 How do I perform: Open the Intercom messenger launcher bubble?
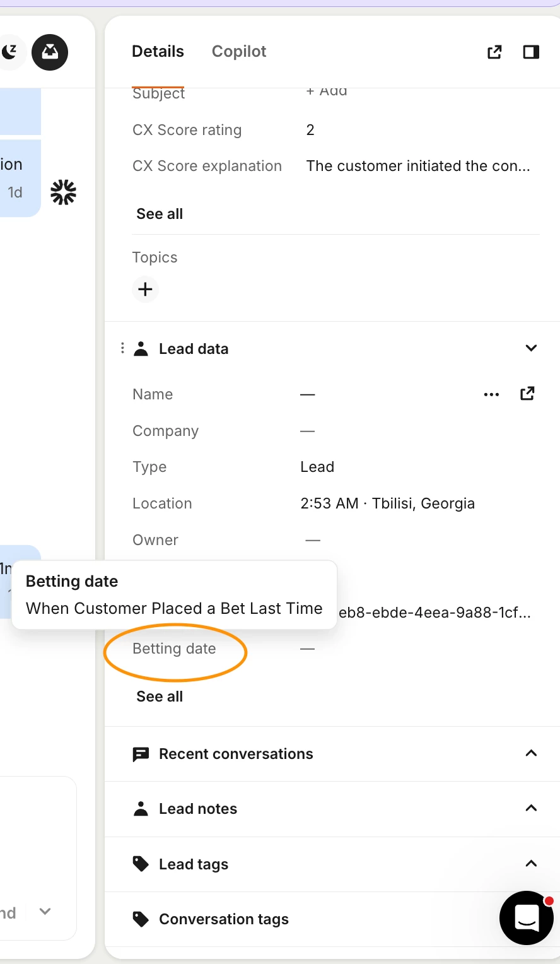526,917
